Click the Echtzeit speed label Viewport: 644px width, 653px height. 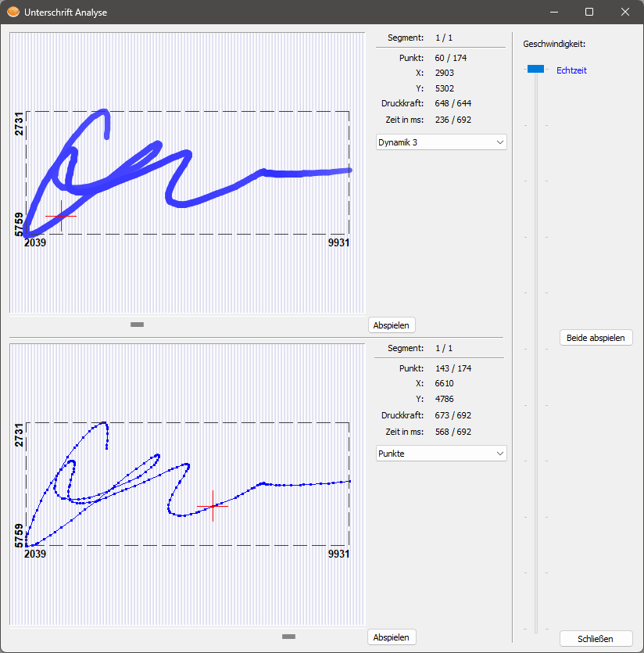coord(571,70)
